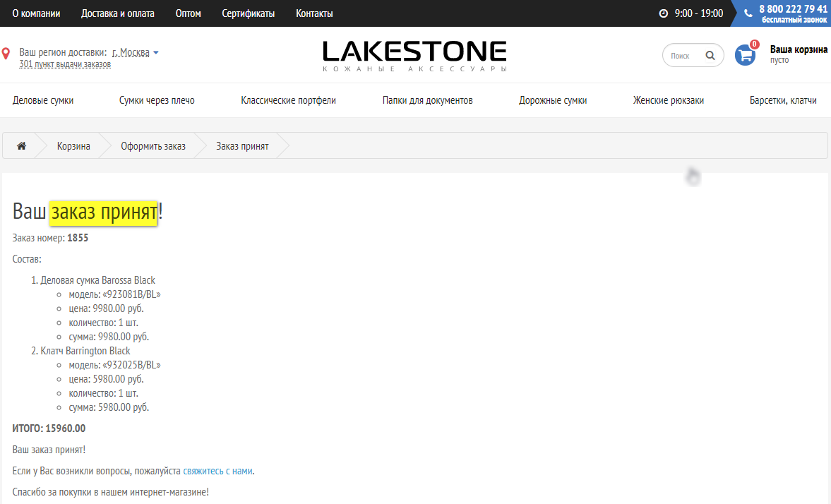Select the г. Москва region link
Viewport: 831px width, 504px height.
[x=131, y=52]
